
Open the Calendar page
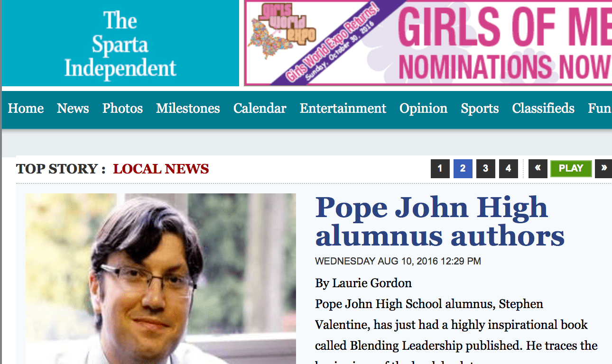click(x=260, y=109)
